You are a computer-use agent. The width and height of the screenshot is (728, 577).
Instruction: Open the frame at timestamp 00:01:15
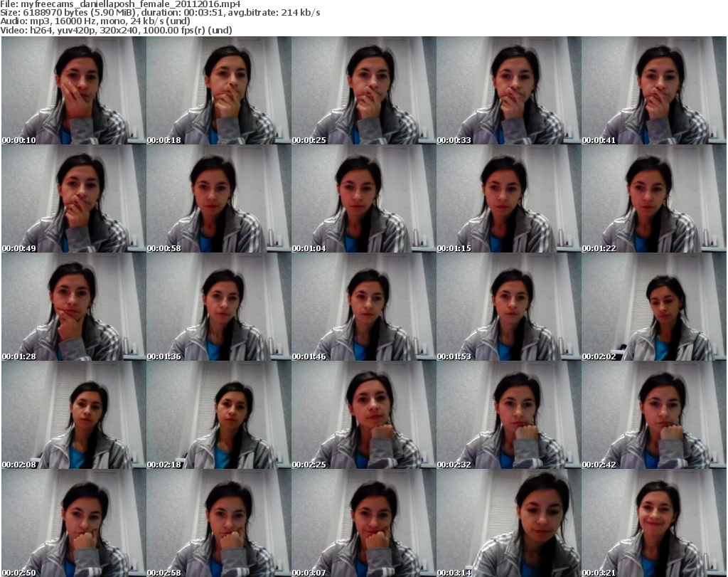click(509, 198)
